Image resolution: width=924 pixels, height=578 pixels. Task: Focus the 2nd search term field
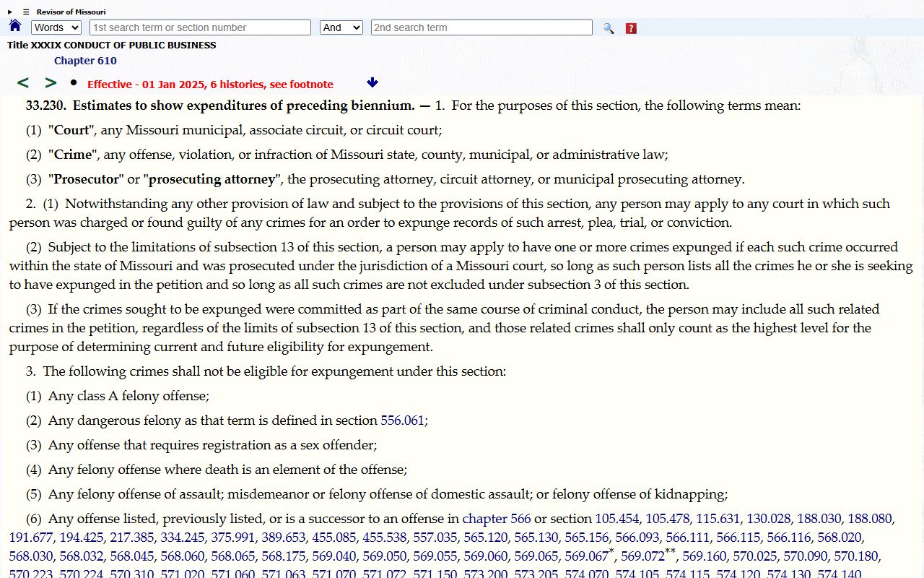pyautogui.click(x=481, y=27)
